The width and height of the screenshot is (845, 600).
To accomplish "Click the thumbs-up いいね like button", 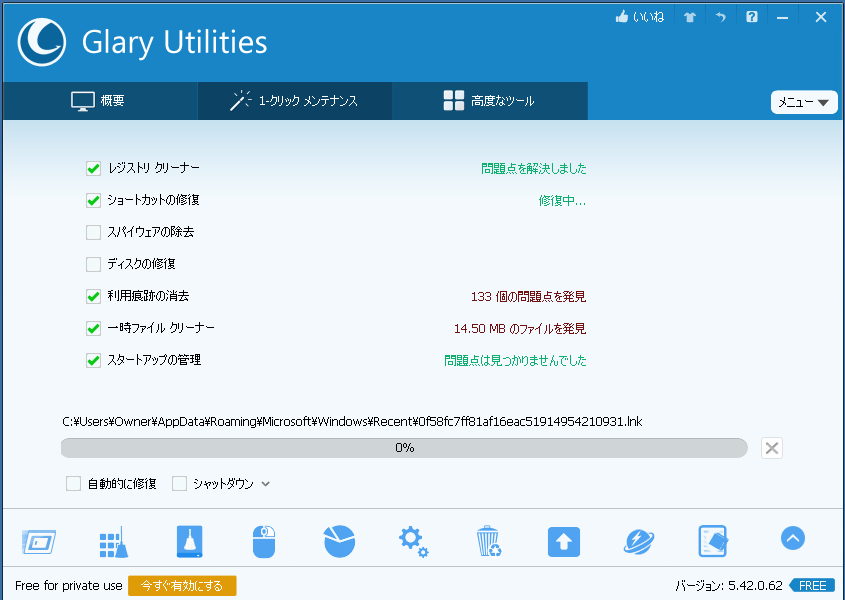I will tap(640, 17).
